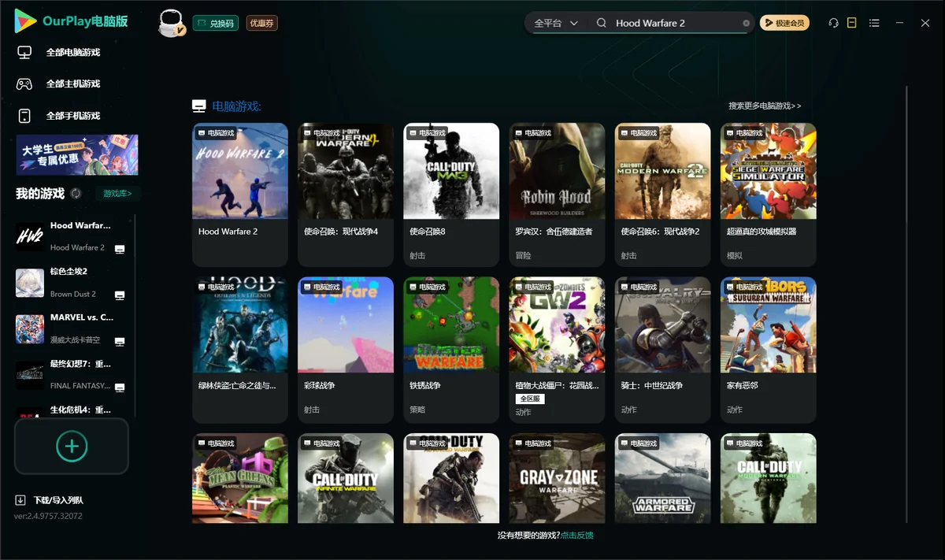
Task: Click the 优惠券 coupon button
Action: 261,24
